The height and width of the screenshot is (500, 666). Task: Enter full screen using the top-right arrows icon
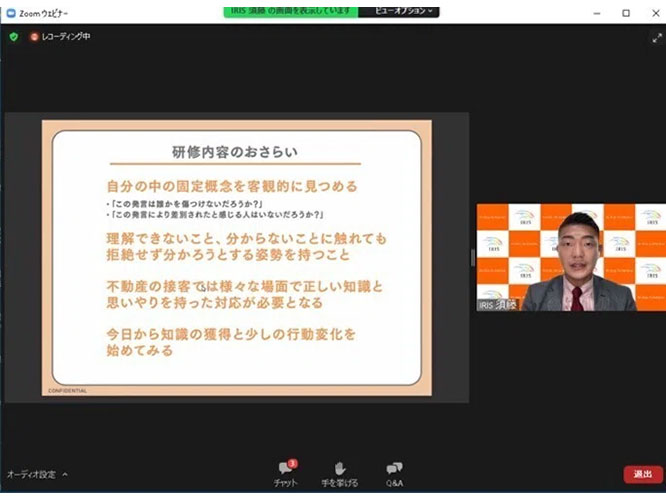[x=657, y=37]
